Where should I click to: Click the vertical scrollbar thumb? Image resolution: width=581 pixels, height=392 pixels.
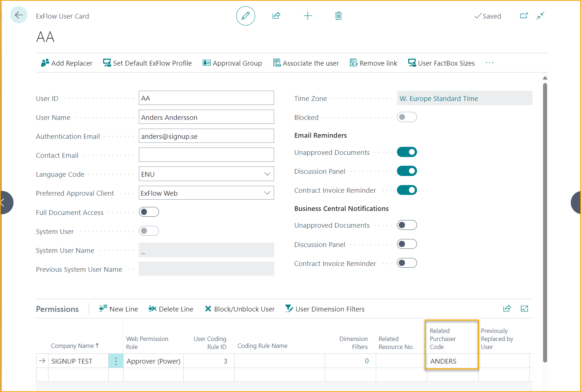coord(545,222)
